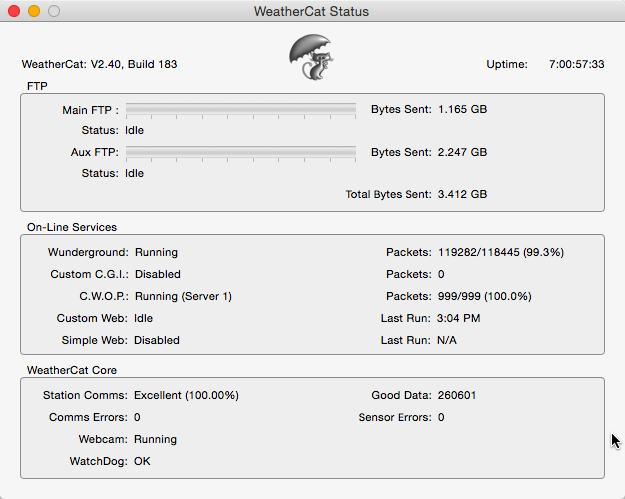The height and width of the screenshot is (499, 625).
Task: Select the Uptime value 7:00:57:33
Action: pyautogui.click(x=576, y=64)
